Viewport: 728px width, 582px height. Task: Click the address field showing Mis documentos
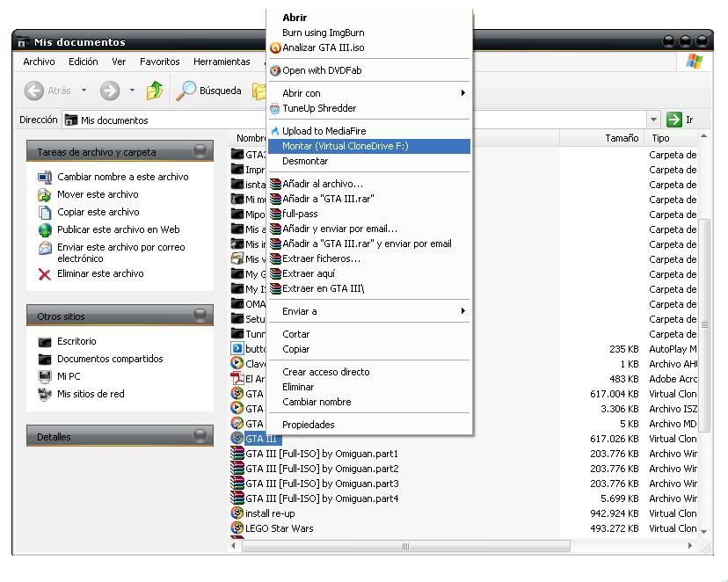(355, 120)
